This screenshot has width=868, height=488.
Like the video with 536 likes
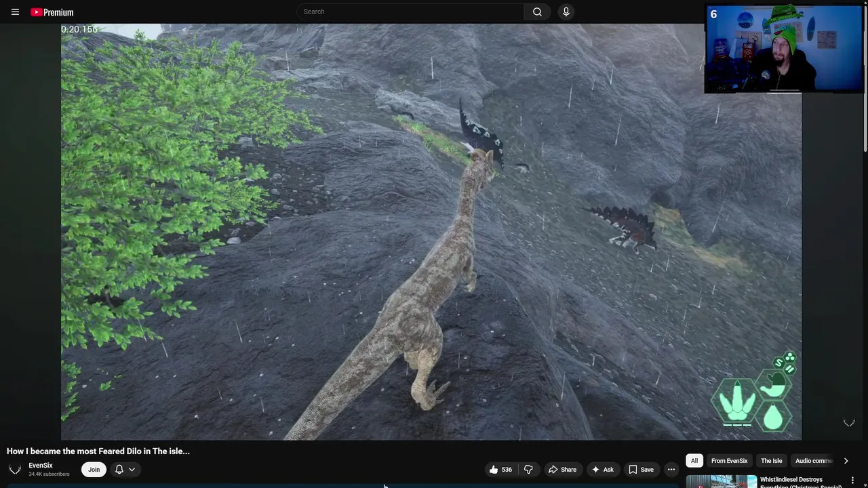point(500,469)
